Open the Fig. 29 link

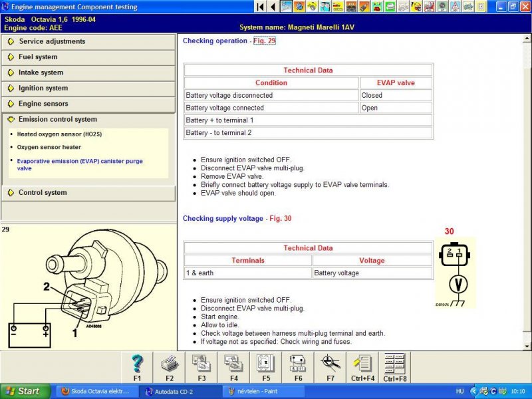tap(264, 41)
